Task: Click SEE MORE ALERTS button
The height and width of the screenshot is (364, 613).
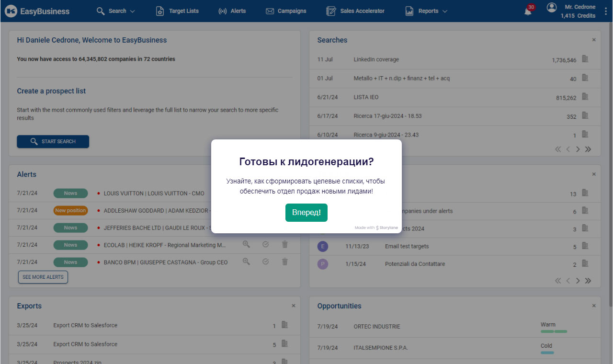Action: (43, 277)
